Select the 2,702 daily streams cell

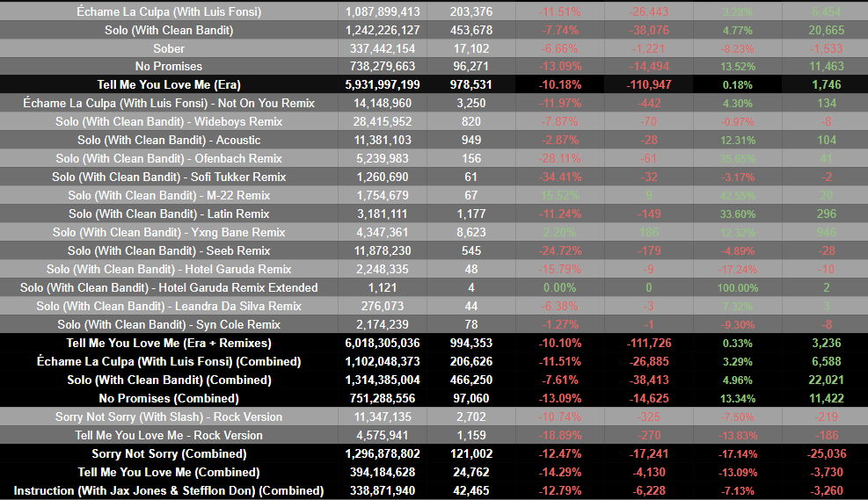(x=471, y=417)
